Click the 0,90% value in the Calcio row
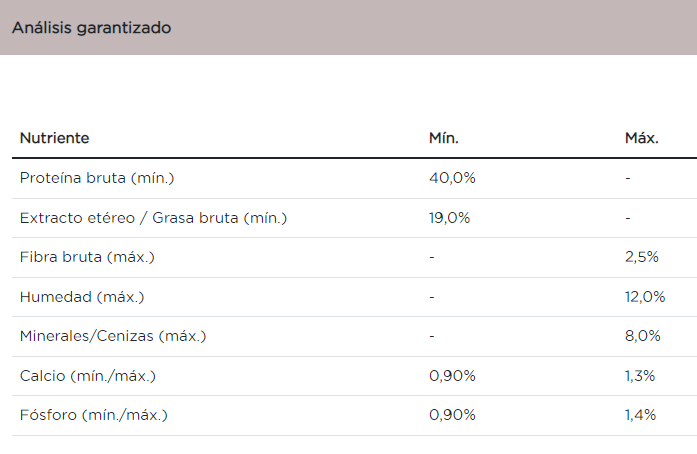The height and width of the screenshot is (454, 697). (x=452, y=376)
